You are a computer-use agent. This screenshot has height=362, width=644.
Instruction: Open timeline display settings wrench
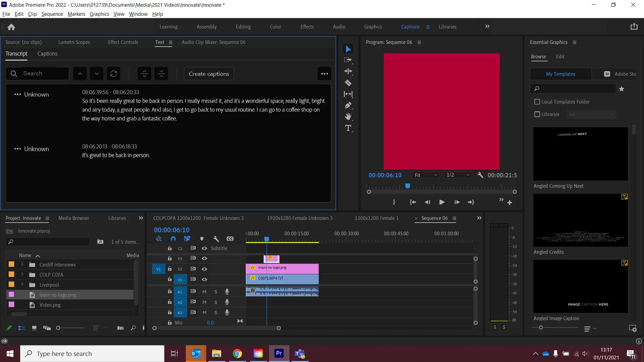click(x=216, y=239)
